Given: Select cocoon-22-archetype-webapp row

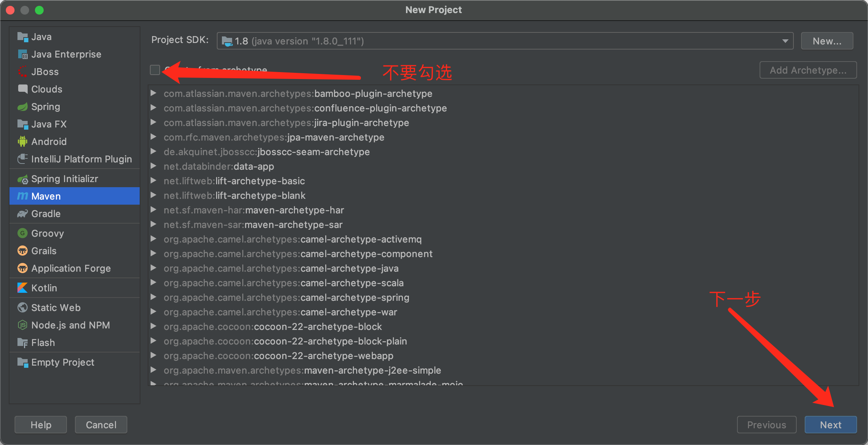Looking at the screenshot, I should 503,356.
